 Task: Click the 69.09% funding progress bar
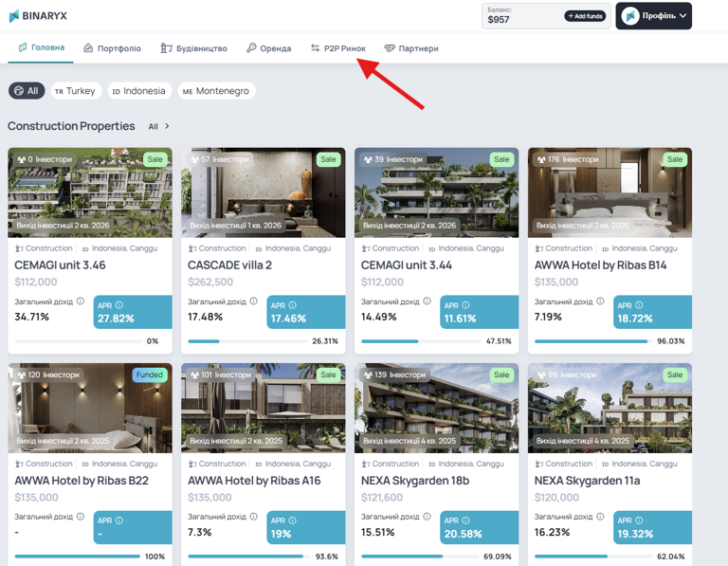420,557
